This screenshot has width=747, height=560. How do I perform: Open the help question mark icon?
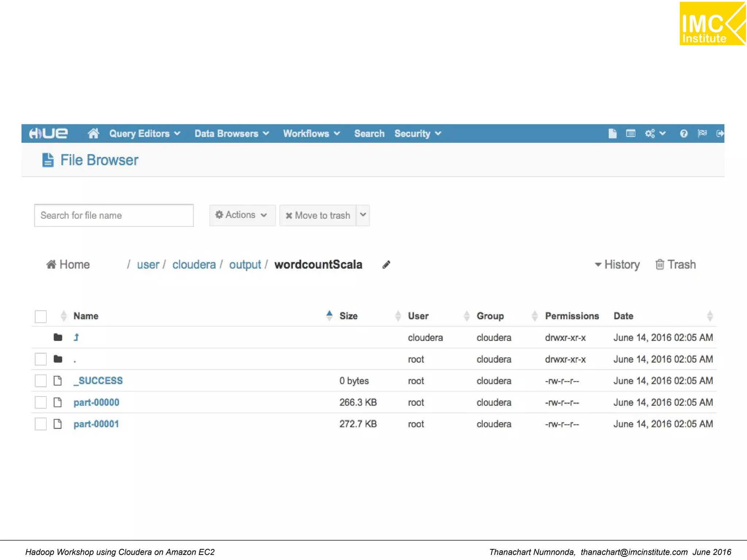[684, 133]
